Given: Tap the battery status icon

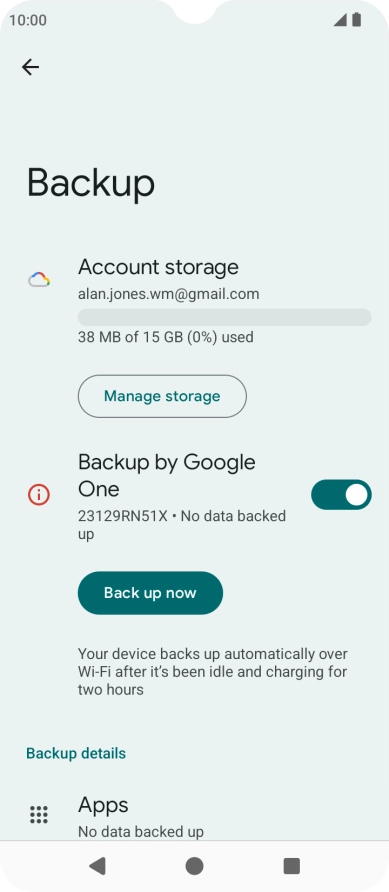Looking at the screenshot, I should 357,20.
